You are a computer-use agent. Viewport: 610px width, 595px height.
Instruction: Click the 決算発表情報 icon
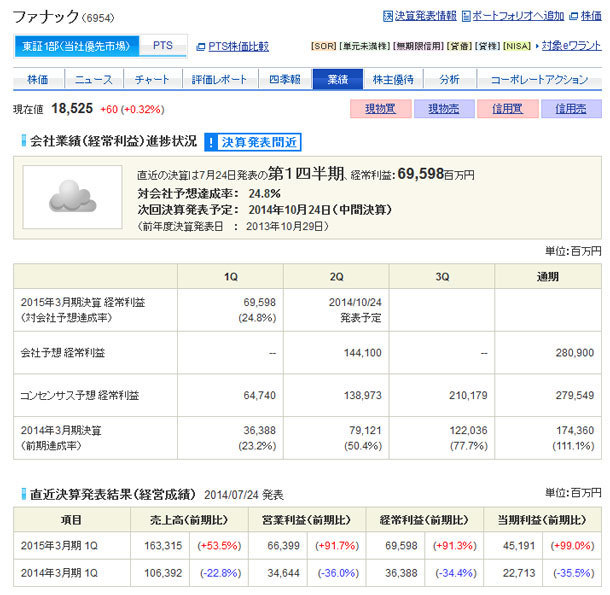387,16
